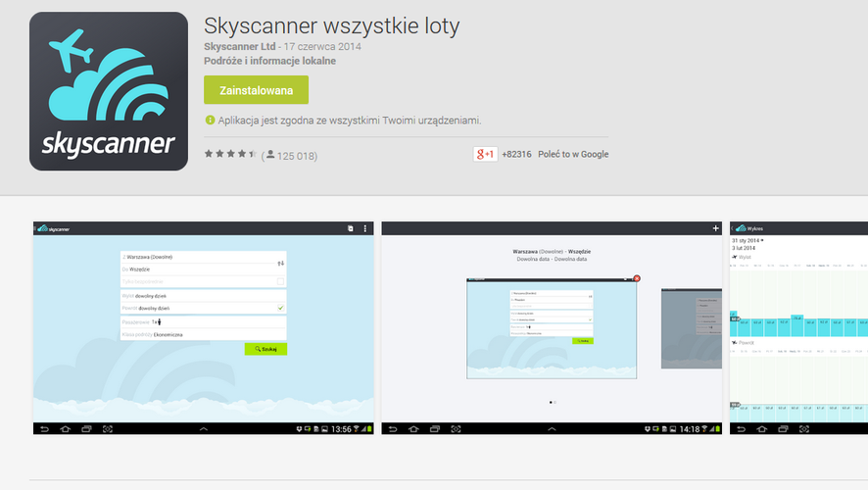Click the up chevron in first screenshot nav bar

click(204, 429)
